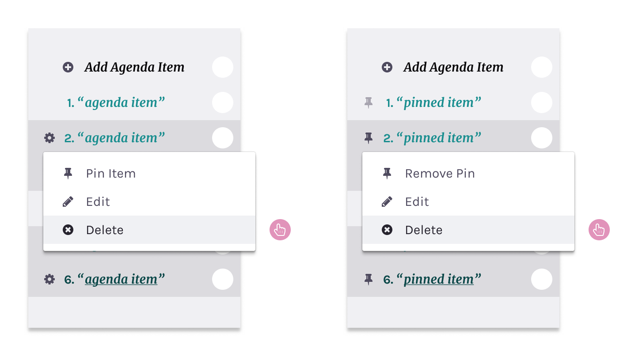
Task: Click Delete in the left agenda menu
Action: pyautogui.click(x=105, y=230)
